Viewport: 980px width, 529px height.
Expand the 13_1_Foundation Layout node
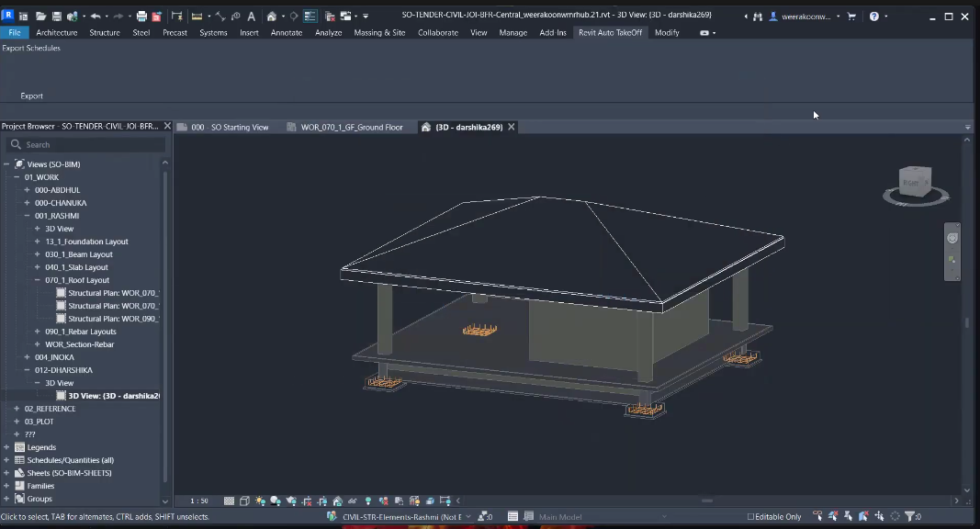pyautogui.click(x=37, y=242)
